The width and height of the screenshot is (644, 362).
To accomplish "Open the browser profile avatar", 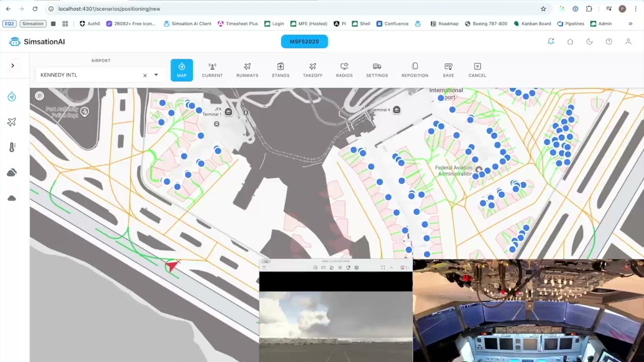I will click(x=622, y=9).
